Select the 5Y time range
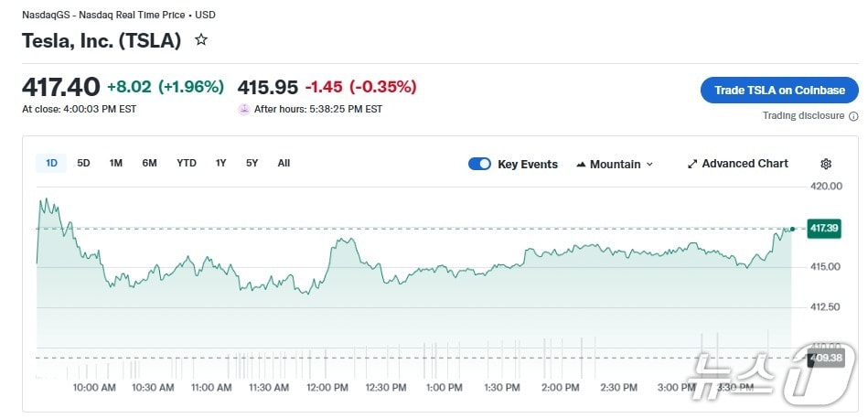Viewport: 868px width, 418px height. pyautogui.click(x=252, y=163)
